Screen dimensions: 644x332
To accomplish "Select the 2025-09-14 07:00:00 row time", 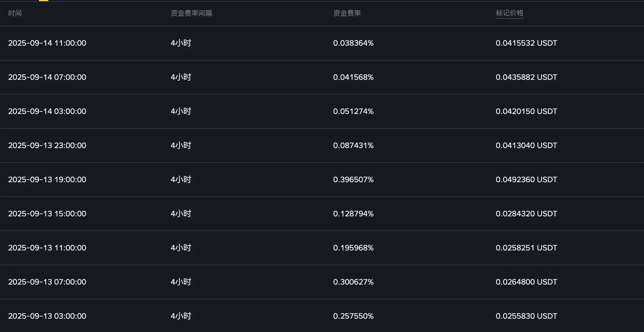I will [x=47, y=77].
